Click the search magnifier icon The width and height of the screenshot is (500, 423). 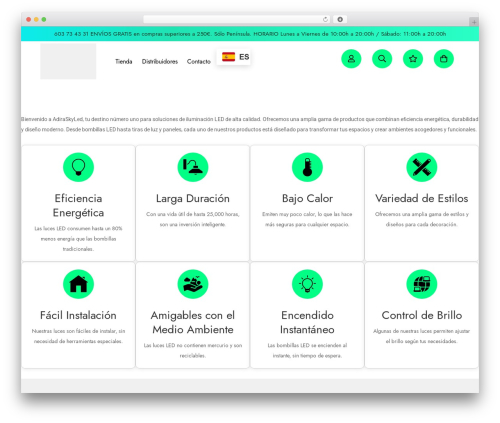point(382,59)
